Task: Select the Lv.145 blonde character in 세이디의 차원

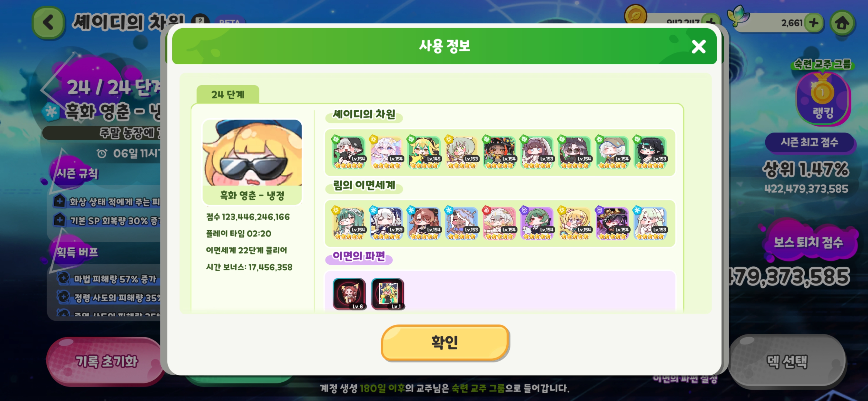Action: point(424,152)
